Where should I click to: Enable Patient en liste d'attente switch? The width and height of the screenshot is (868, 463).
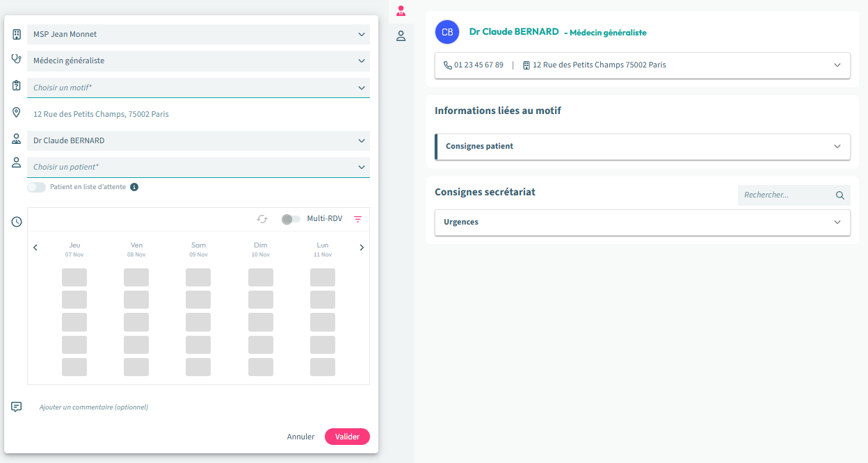pyautogui.click(x=36, y=187)
